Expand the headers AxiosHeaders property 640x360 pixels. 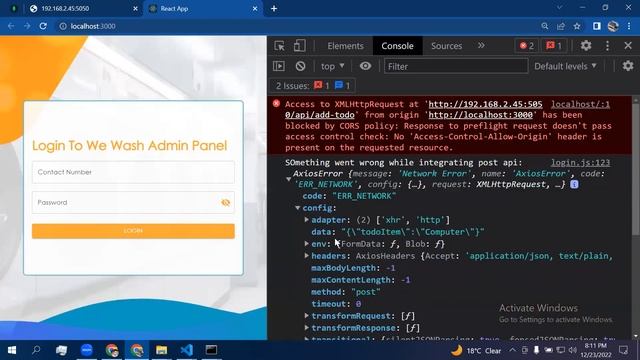tap(307, 256)
